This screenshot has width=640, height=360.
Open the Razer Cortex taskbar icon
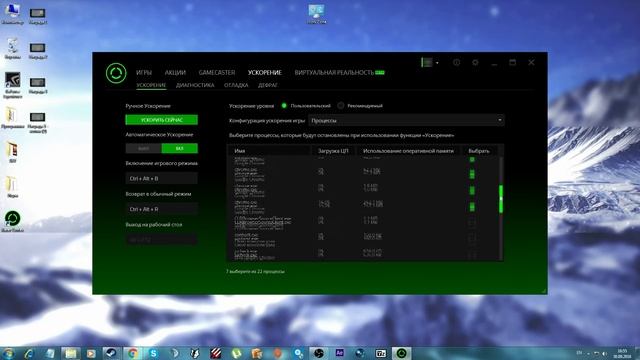coord(402,353)
